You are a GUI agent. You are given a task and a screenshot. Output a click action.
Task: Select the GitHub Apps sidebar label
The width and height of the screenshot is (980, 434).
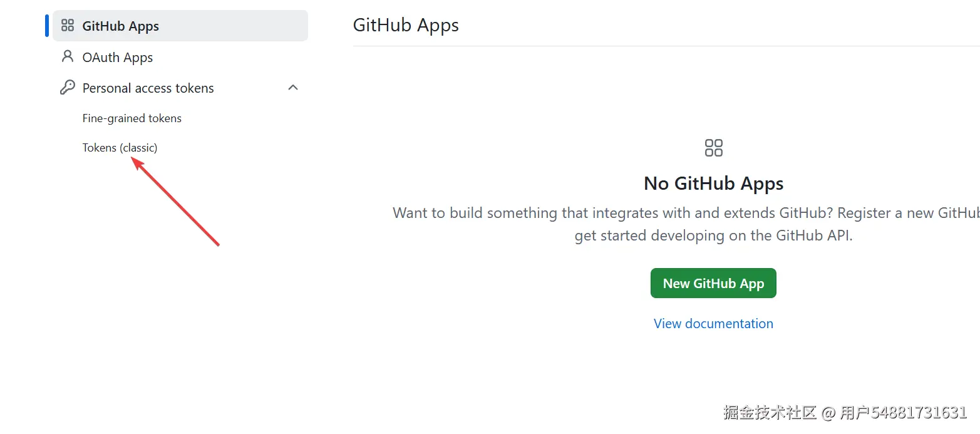click(x=121, y=26)
